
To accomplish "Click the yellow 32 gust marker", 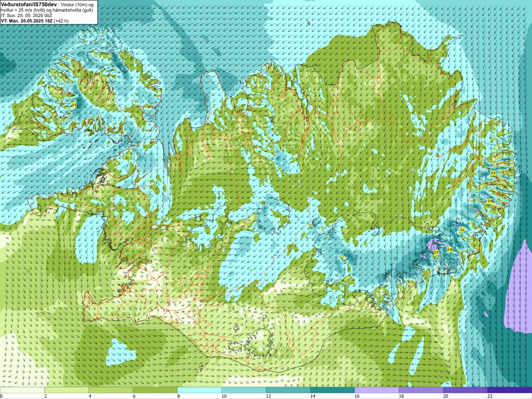I will [x=462, y=229].
